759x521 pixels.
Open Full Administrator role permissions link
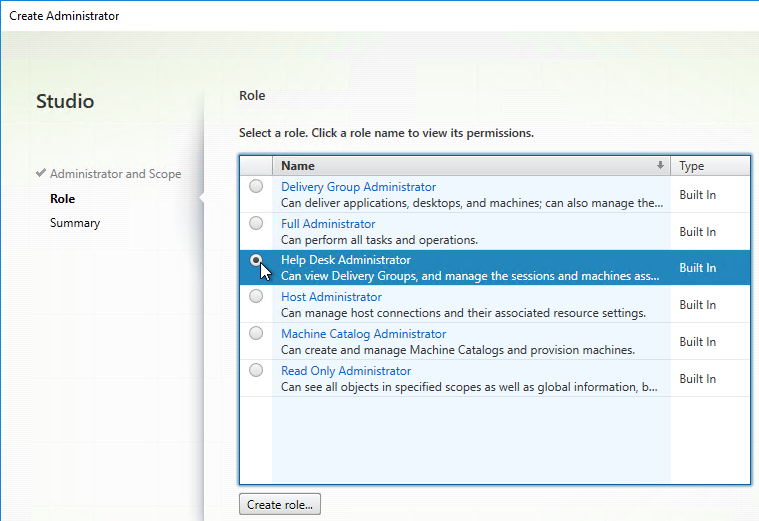pyautogui.click(x=328, y=224)
